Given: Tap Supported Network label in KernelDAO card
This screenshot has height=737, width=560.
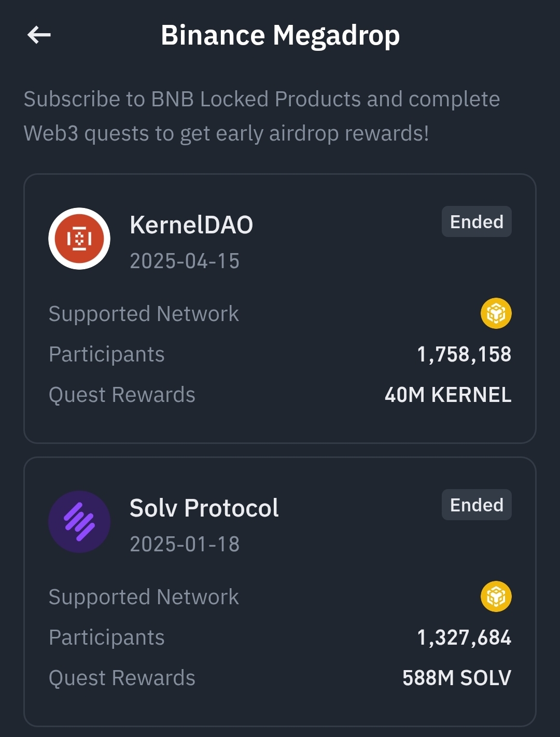Looking at the screenshot, I should click(x=144, y=314).
